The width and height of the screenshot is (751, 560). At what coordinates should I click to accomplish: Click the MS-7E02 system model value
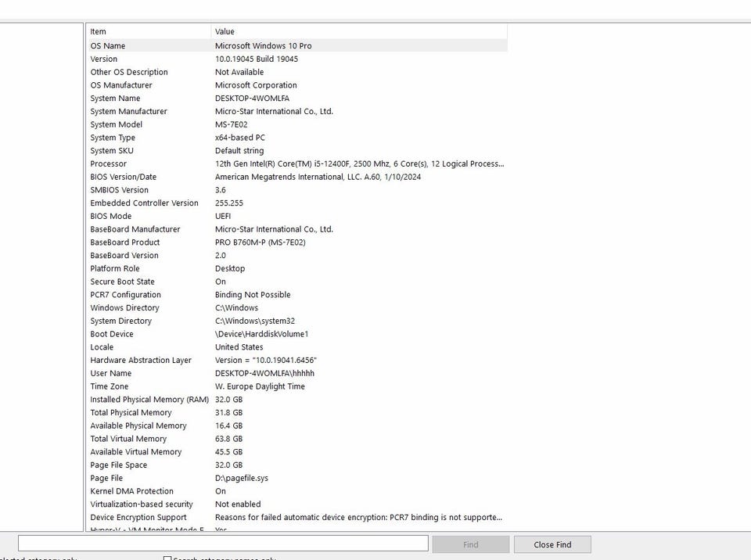click(x=232, y=124)
